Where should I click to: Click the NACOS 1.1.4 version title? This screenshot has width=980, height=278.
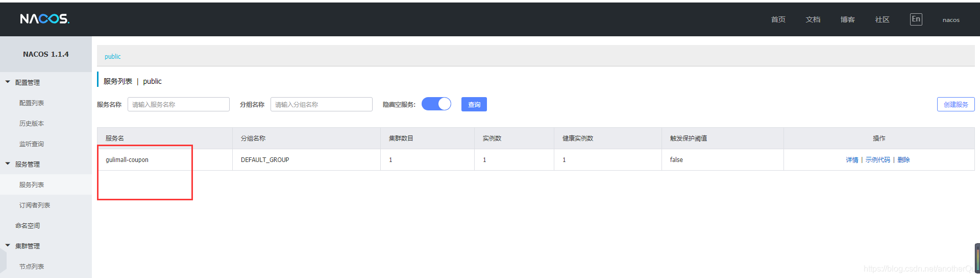(46, 54)
